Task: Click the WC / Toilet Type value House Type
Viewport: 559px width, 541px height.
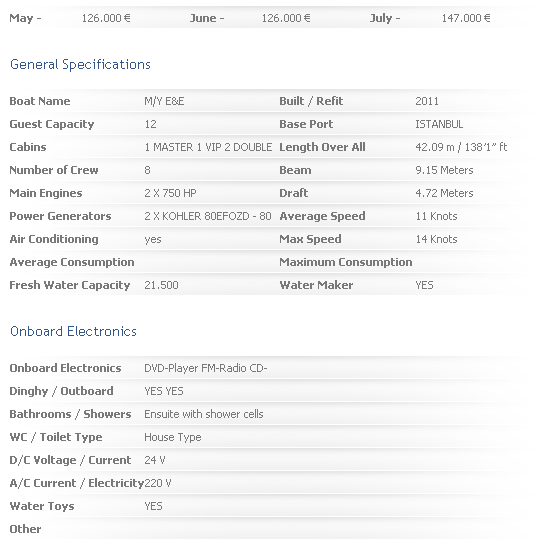Action: 173,437
